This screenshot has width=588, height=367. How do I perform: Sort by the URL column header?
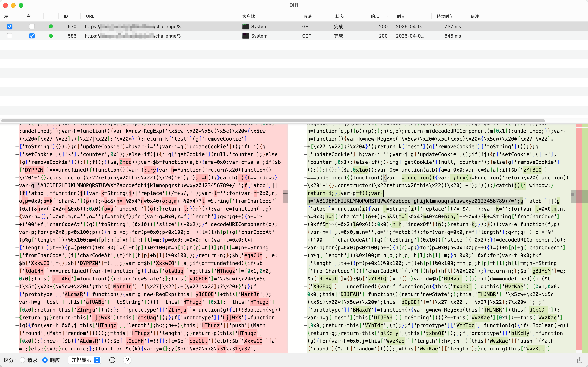point(90,17)
